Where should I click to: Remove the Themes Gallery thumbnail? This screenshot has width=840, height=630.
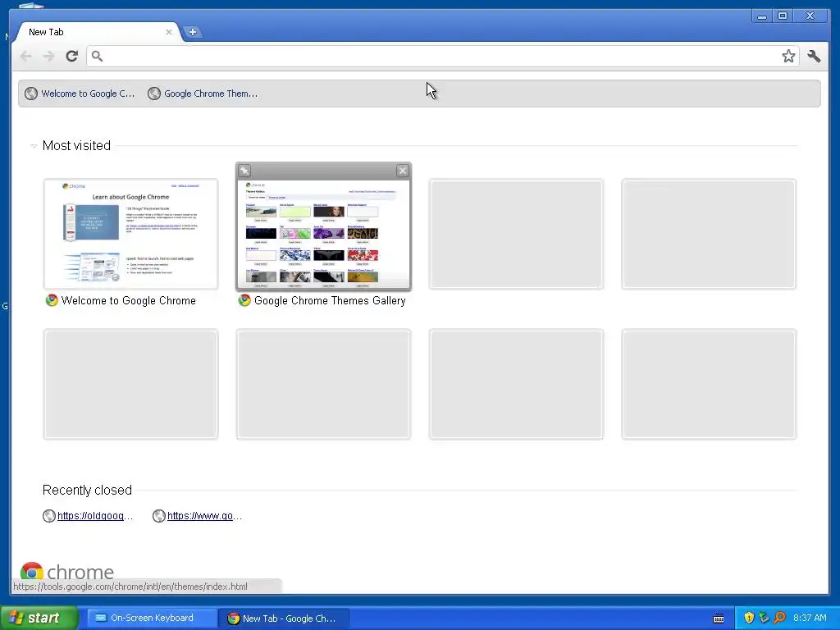tap(402, 171)
